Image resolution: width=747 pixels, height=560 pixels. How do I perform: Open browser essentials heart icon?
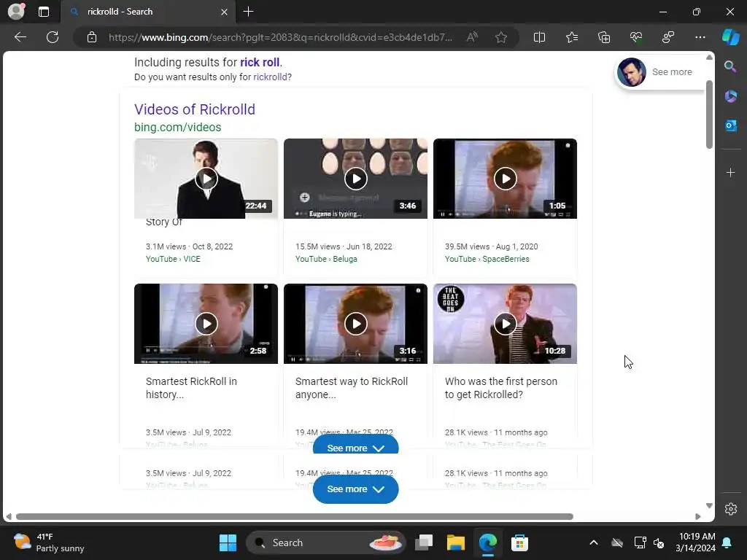pyautogui.click(x=636, y=37)
